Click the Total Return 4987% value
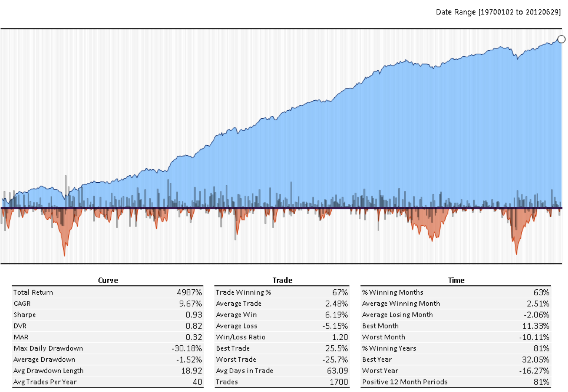 click(189, 292)
